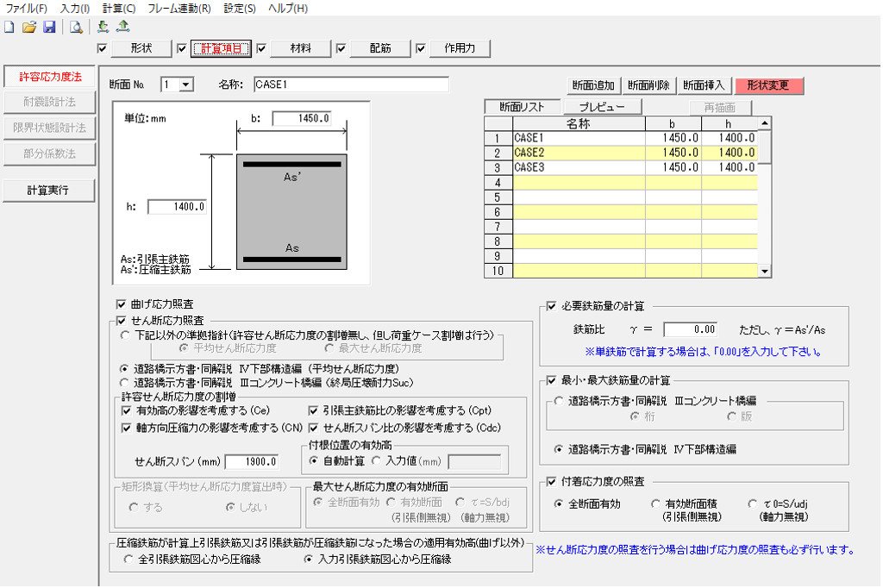This screenshot has height=588, width=883.
Task: Toggle 最小・最大鉄筋量の計算 checkbox
Action: 551,381
